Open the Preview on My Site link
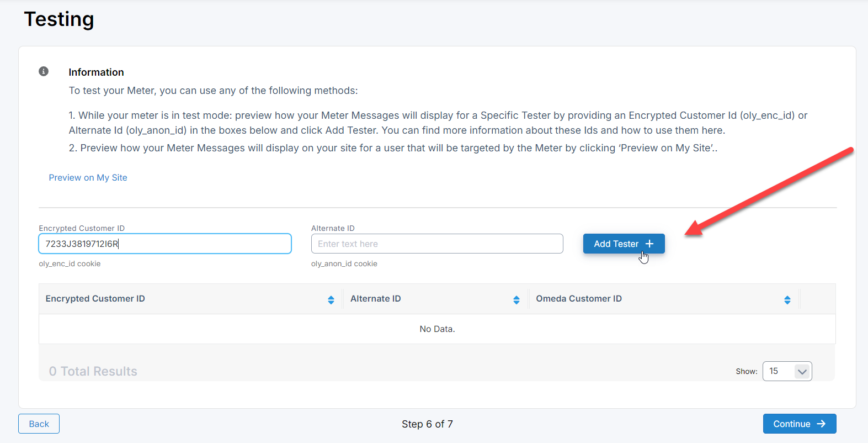The width and height of the screenshot is (868, 443). [88, 177]
